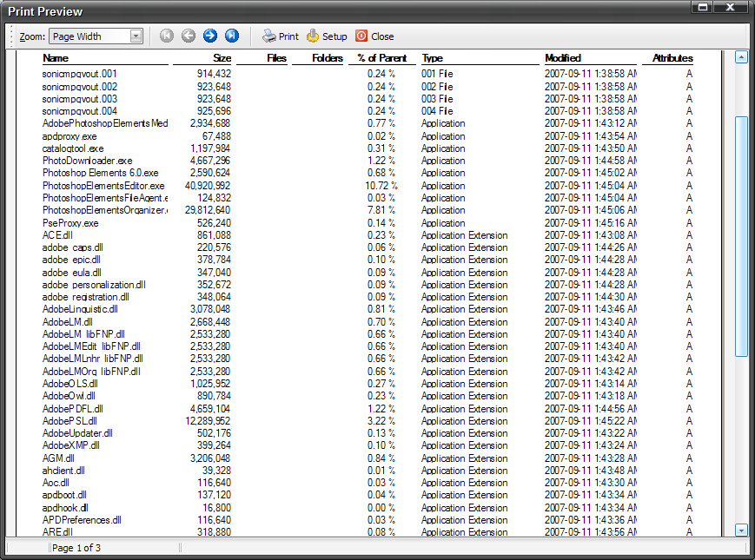This screenshot has width=755, height=560.
Task: Click the AdobePSL.dll file entry
Action: (70, 421)
